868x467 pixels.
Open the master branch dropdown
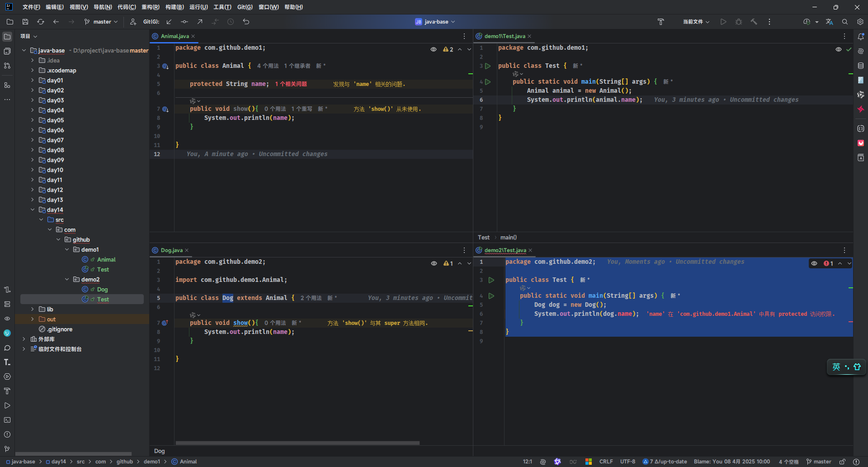click(x=102, y=22)
